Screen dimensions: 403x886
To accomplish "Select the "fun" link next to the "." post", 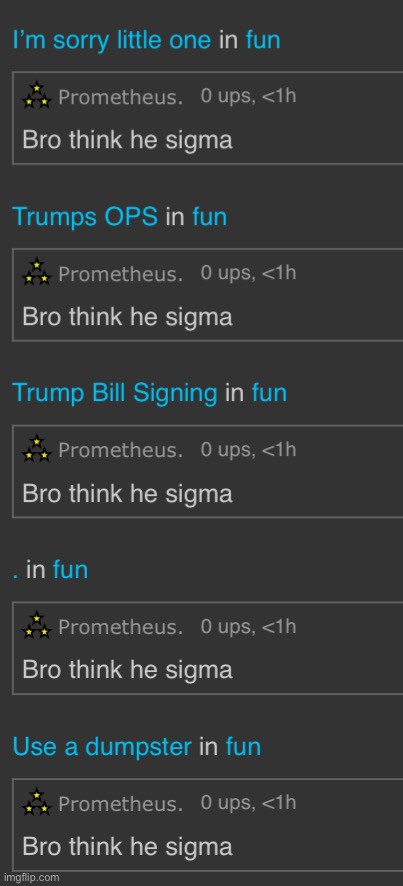I will tap(71, 570).
